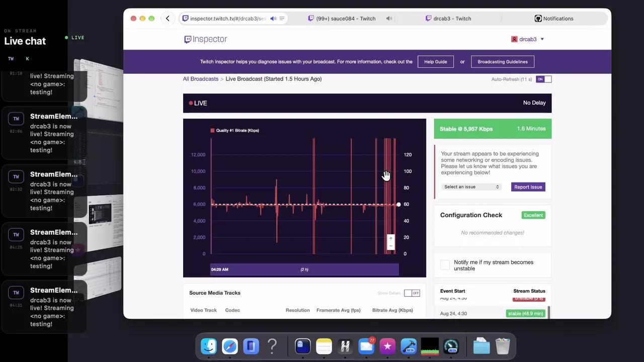Click the Codec column header
This screenshot has width=644, height=362.
tap(232, 310)
